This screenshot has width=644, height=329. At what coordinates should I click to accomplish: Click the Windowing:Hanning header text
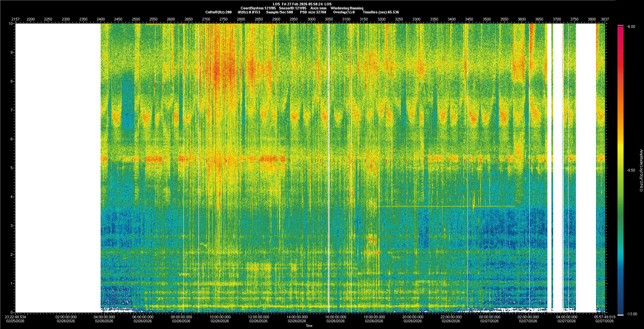(347, 8)
